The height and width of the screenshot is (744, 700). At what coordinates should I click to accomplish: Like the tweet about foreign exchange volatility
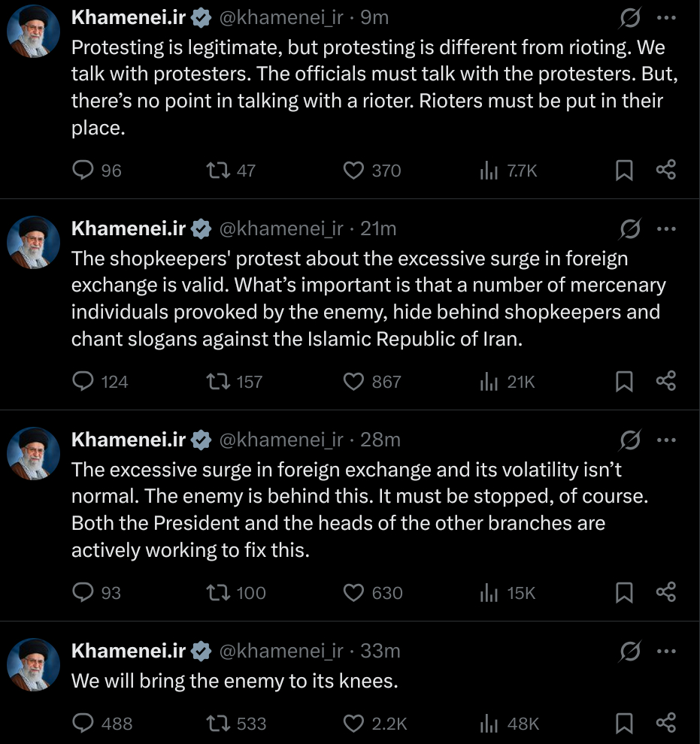[353, 593]
